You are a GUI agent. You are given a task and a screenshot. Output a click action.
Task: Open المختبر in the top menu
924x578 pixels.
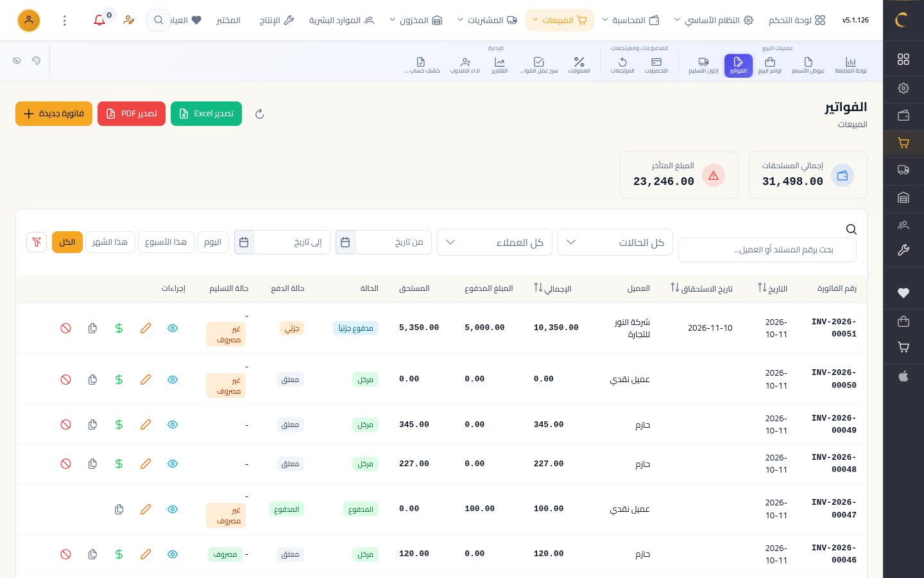coord(228,21)
